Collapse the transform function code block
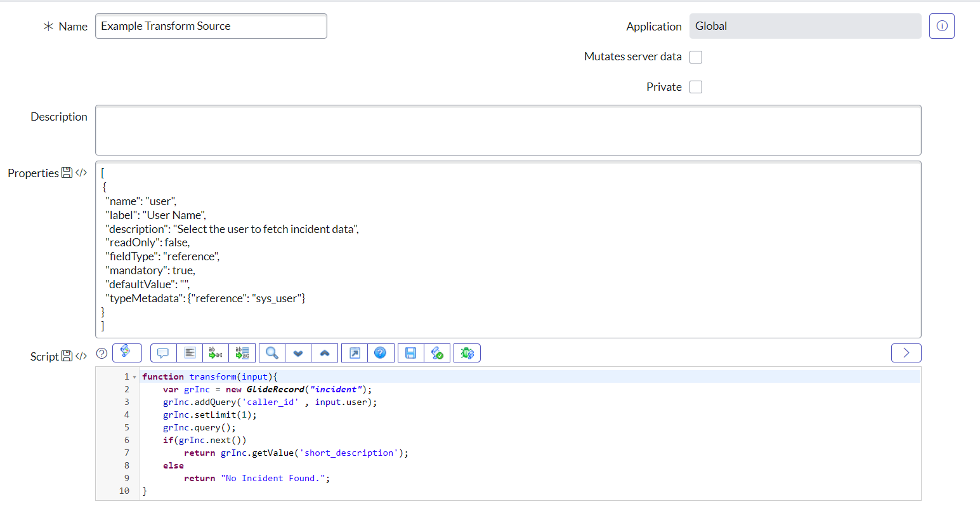The width and height of the screenshot is (980, 518). coord(133,376)
